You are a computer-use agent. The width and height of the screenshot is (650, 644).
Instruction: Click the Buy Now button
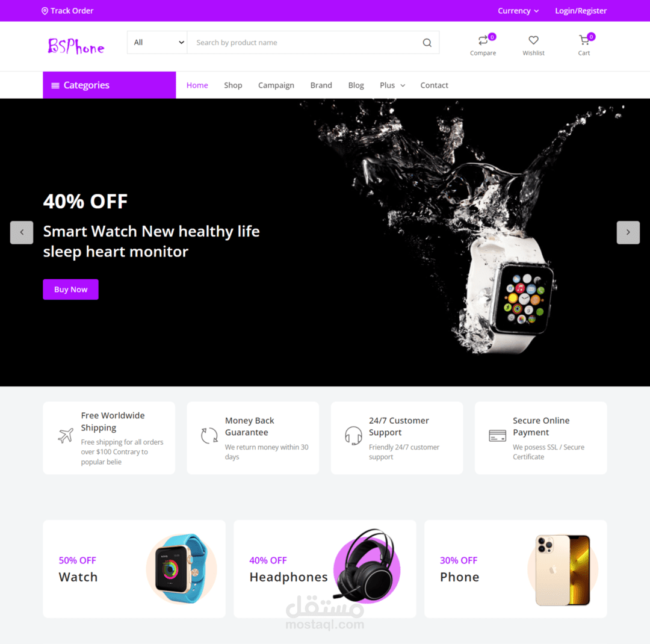[x=71, y=289]
